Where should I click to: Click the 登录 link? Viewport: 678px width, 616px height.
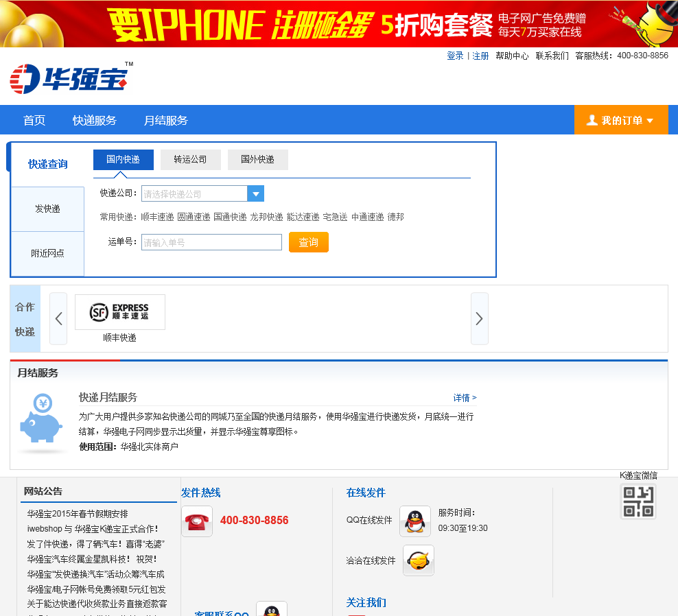[455, 56]
